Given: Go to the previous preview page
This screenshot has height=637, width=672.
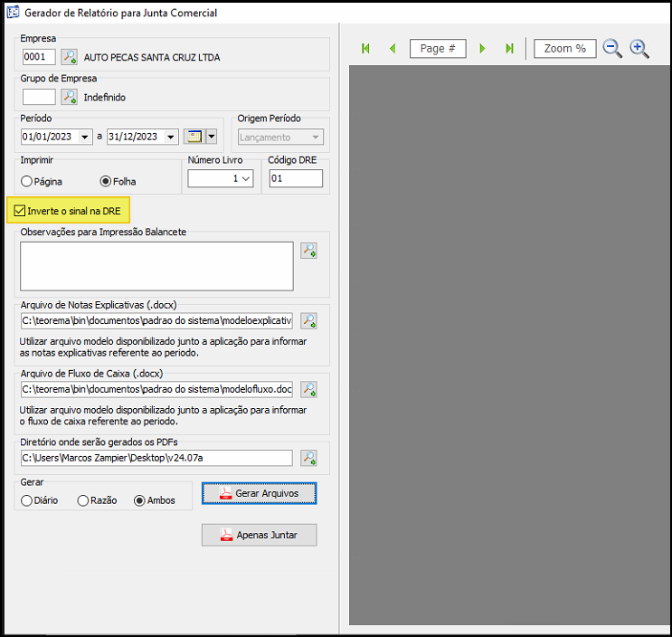Looking at the screenshot, I should 393,49.
